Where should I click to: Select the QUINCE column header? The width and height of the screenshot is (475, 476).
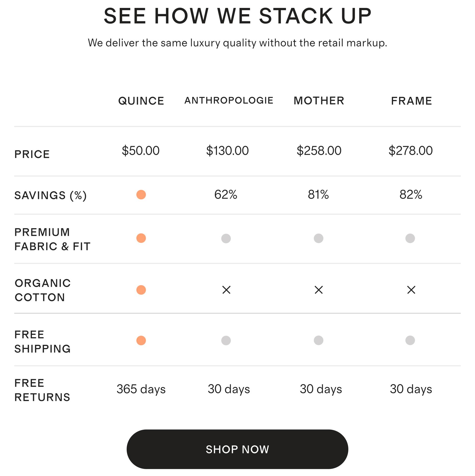(141, 101)
